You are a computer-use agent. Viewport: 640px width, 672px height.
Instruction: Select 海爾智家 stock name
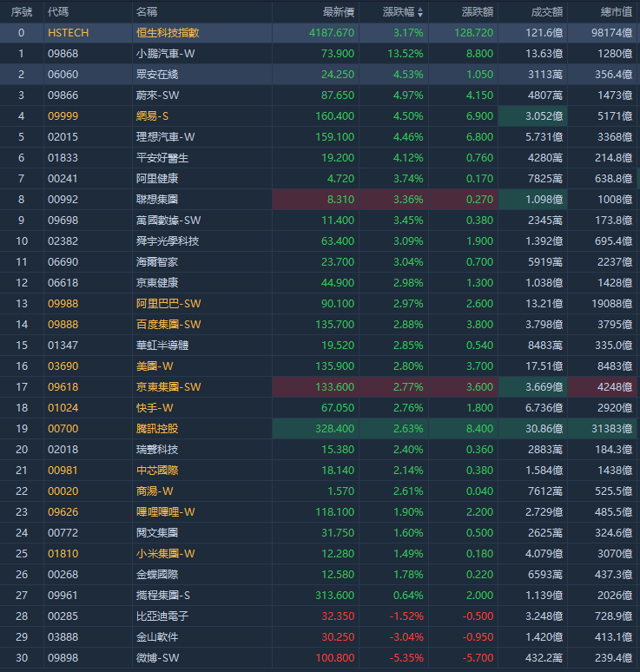[157, 262]
